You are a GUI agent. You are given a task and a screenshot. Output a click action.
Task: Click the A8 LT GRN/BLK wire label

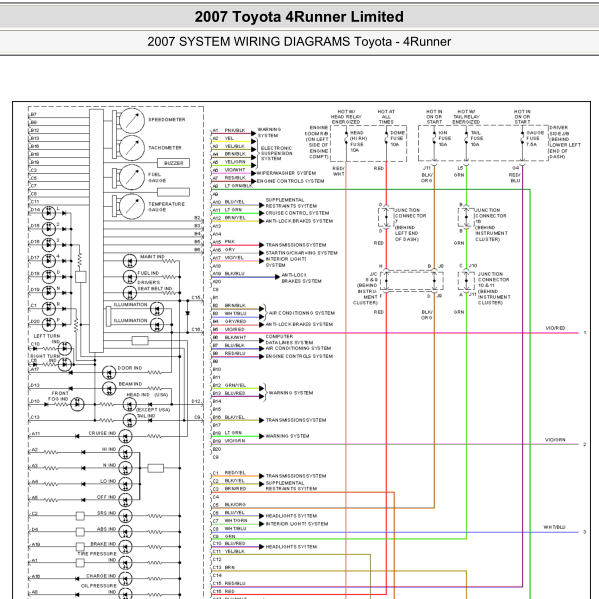click(233, 186)
